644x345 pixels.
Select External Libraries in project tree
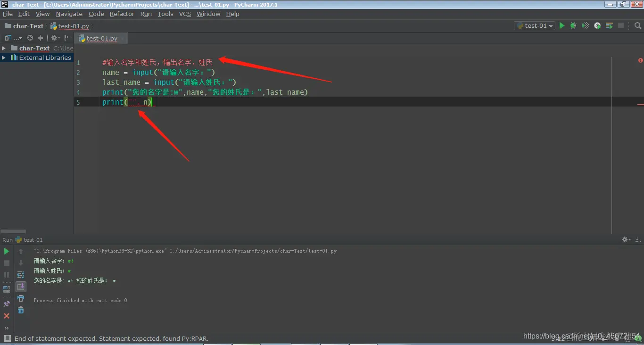[x=41, y=57]
